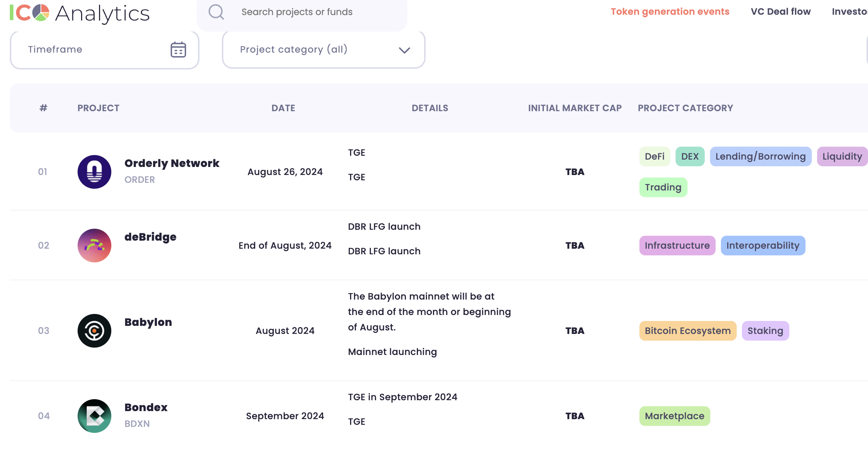
Task: Click the Staking category tag on Babylon
Action: [x=765, y=330]
